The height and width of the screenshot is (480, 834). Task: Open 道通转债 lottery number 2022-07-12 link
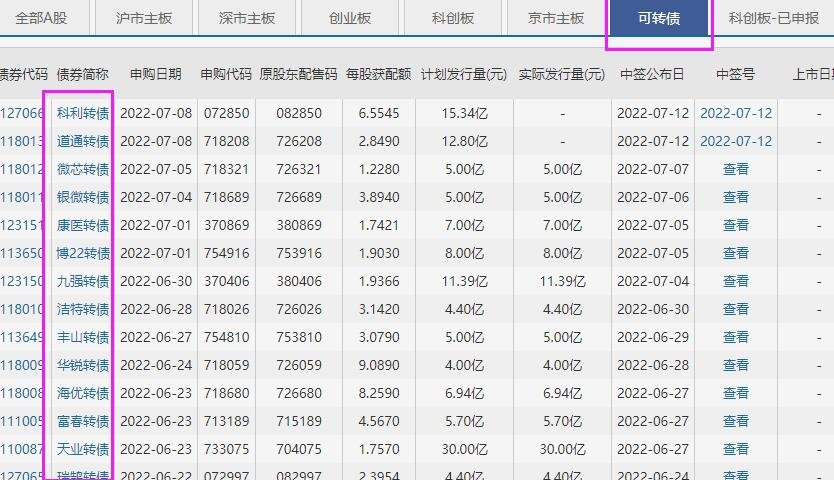(x=736, y=142)
